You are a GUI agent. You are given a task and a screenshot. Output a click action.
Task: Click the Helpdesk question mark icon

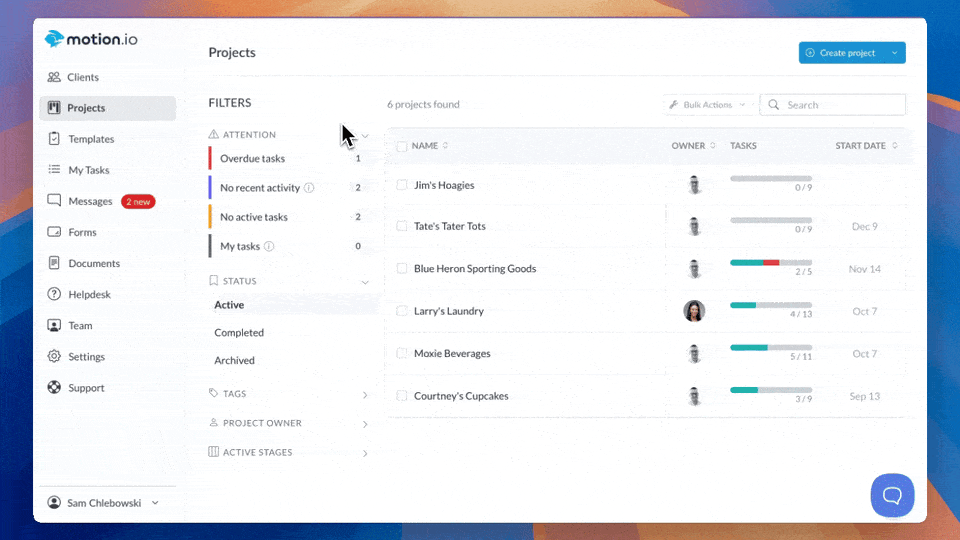(x=54, y=294)
